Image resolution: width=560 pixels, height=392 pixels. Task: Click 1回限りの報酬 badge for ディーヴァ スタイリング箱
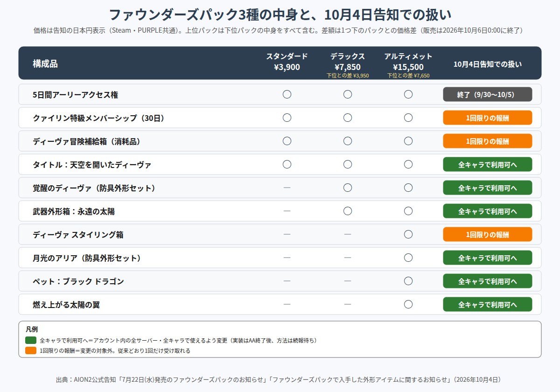(488, 234)
